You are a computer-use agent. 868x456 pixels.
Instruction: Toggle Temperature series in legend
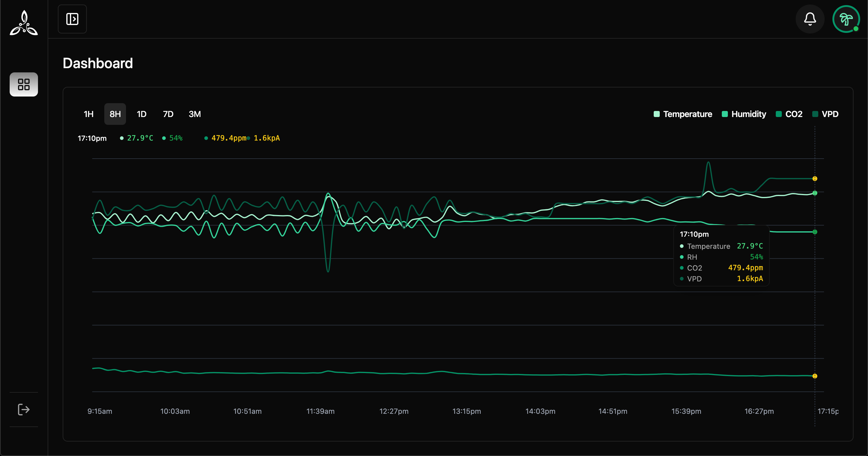687,114
